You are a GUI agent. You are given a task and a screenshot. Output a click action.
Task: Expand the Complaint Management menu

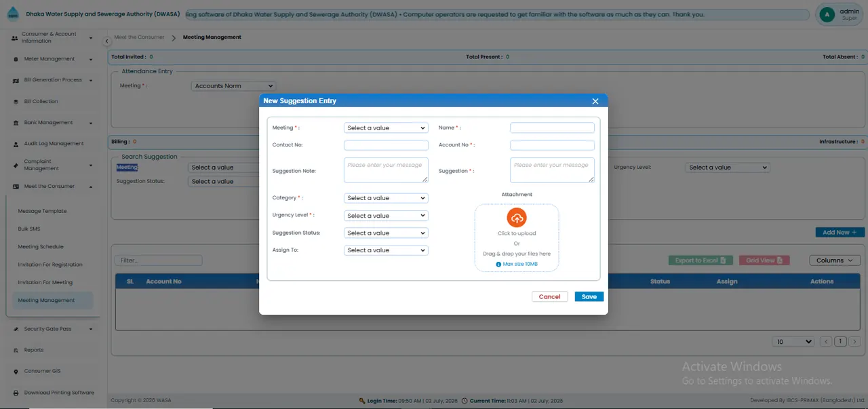pos(91,165)
